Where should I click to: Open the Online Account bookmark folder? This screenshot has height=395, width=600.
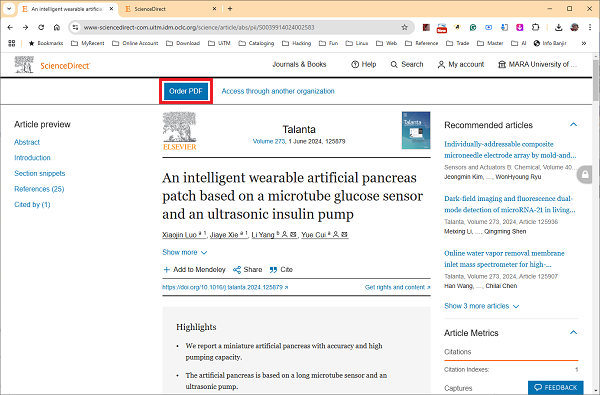tap(135, 43)
